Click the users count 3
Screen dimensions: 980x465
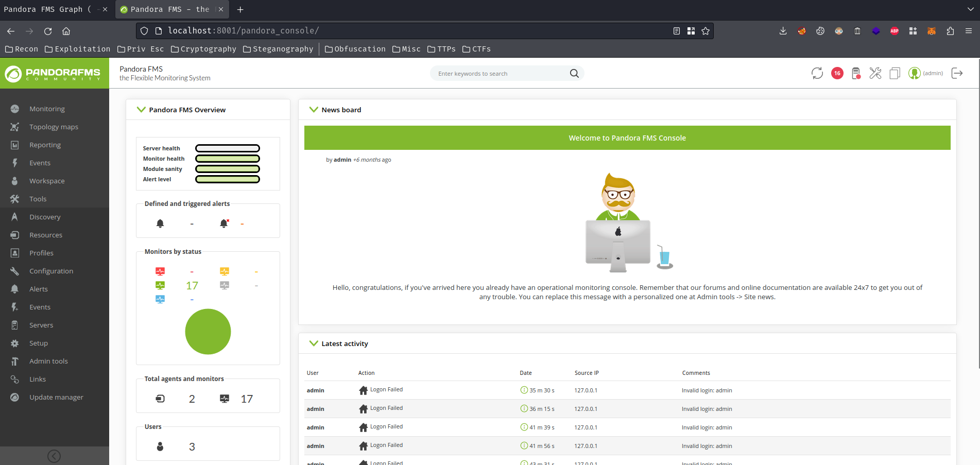pos(192,447)
